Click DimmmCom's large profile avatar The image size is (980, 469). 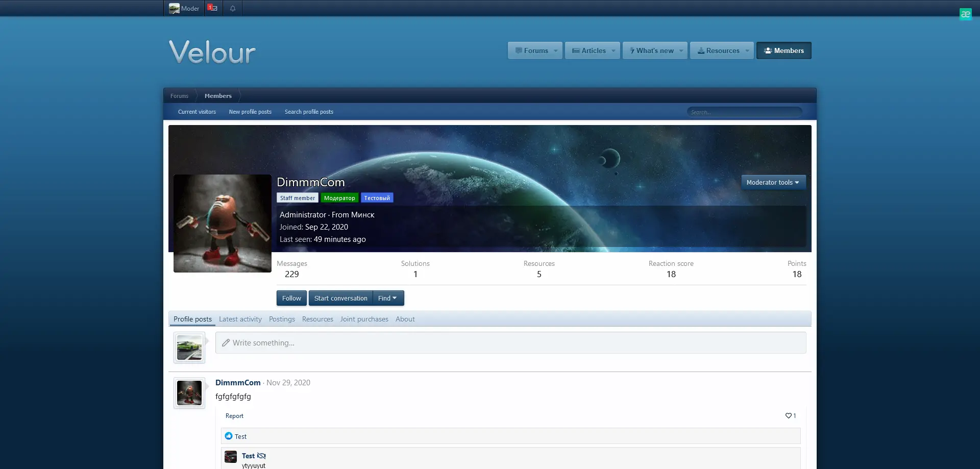point(223,224)
